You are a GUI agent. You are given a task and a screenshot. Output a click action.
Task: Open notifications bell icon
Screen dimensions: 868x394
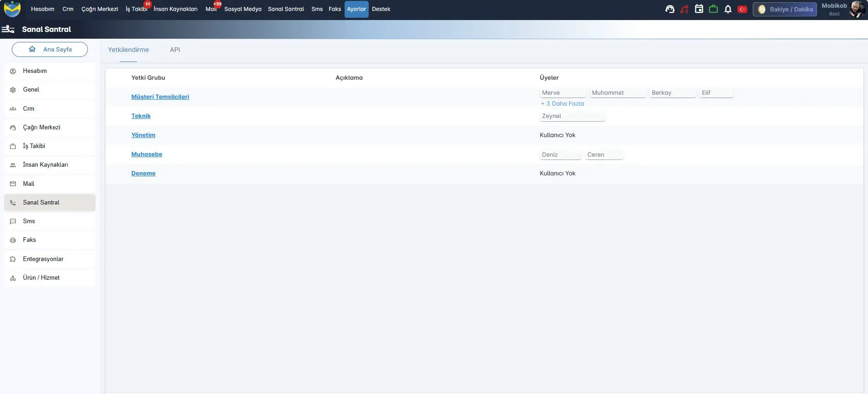(x=728, y=9)
